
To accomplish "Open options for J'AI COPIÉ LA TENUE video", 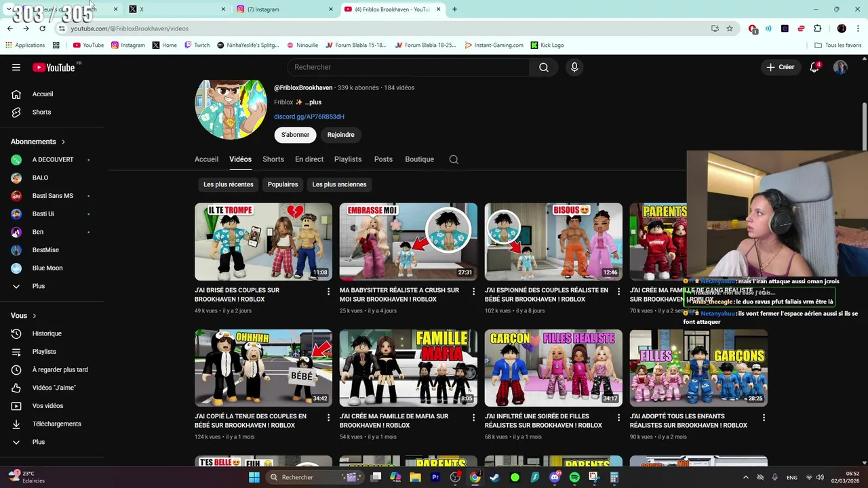I will tap(328, 418).
